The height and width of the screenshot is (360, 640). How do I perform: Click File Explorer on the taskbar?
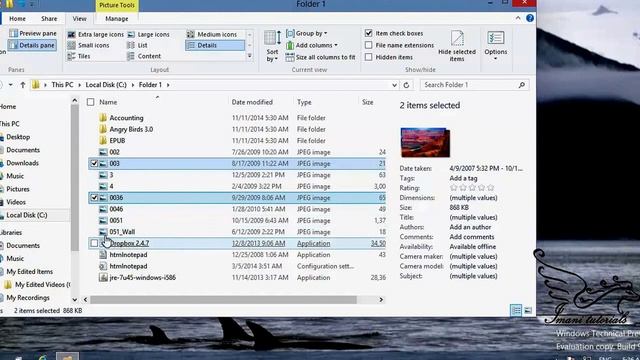click(x=67, y=357)
